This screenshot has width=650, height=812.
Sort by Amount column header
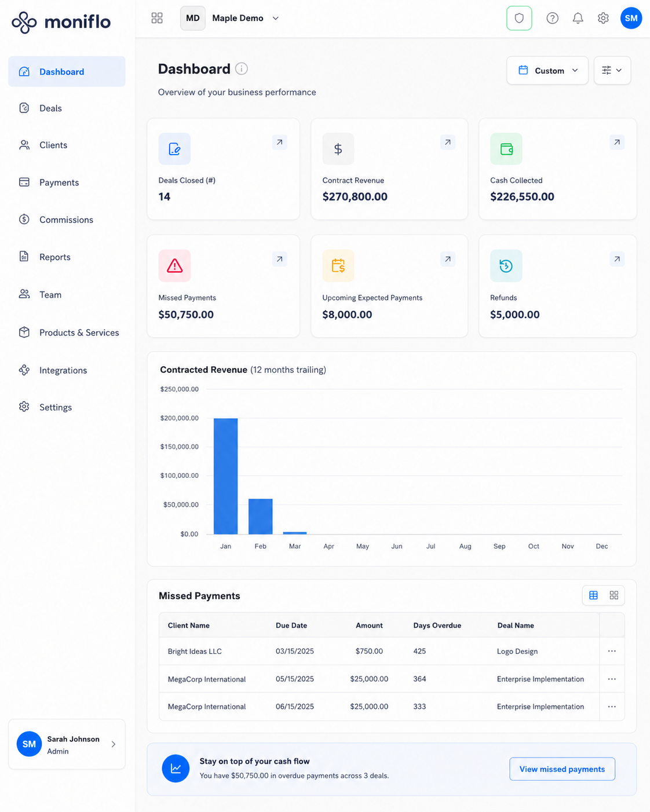tap(369, 626)
